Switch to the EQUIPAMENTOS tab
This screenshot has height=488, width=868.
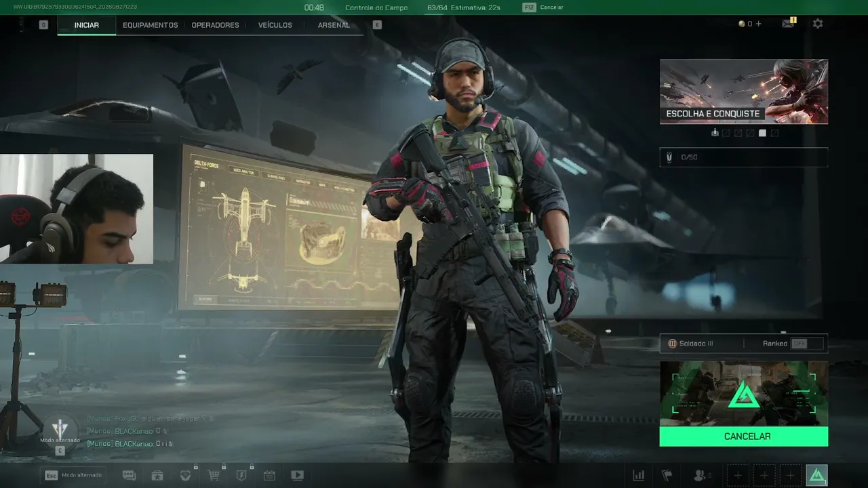pyautogui.click(x=151, y=25)
